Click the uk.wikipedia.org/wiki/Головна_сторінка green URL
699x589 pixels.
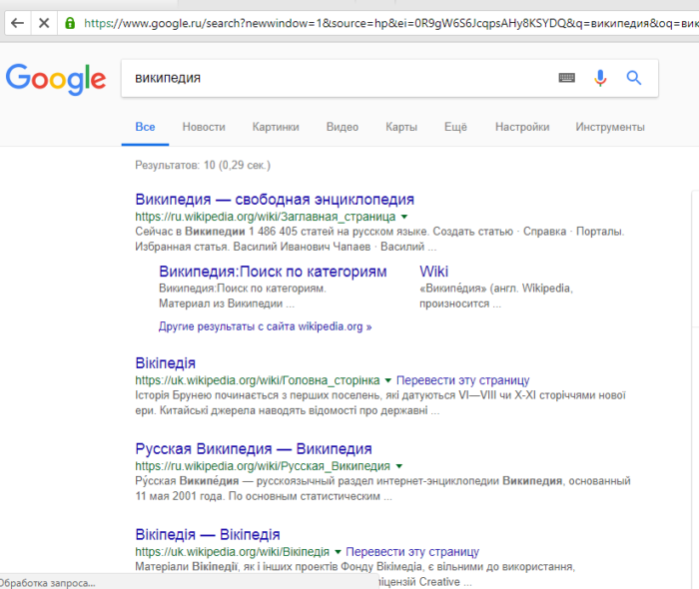coord(257,380)
